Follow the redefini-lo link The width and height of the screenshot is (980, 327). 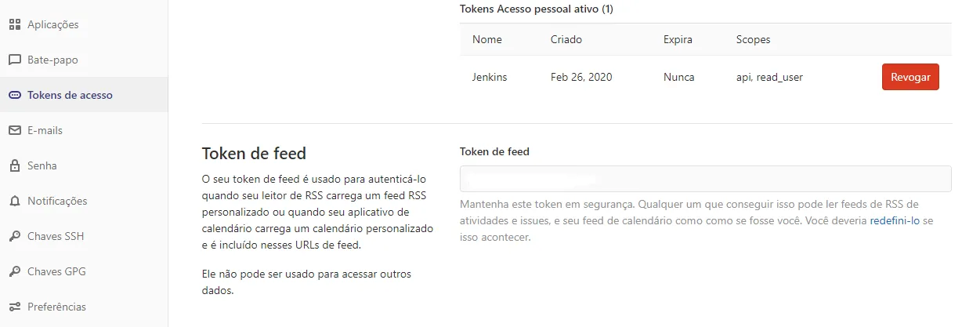pos(895,221)
